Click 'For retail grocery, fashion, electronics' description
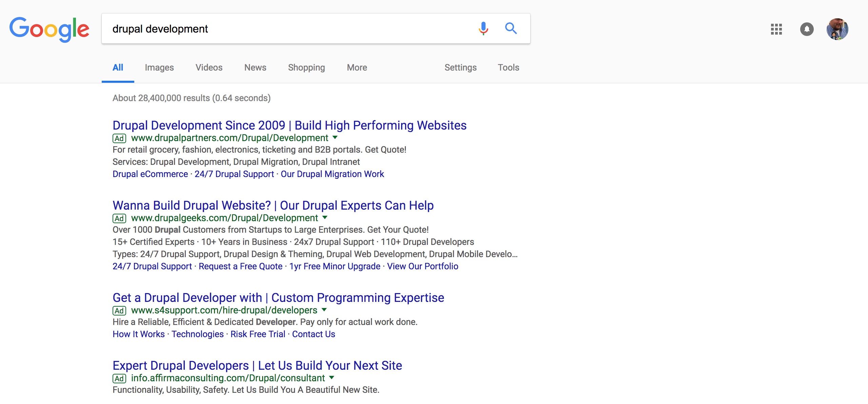 pyautogui.click(x=259, y=150)
